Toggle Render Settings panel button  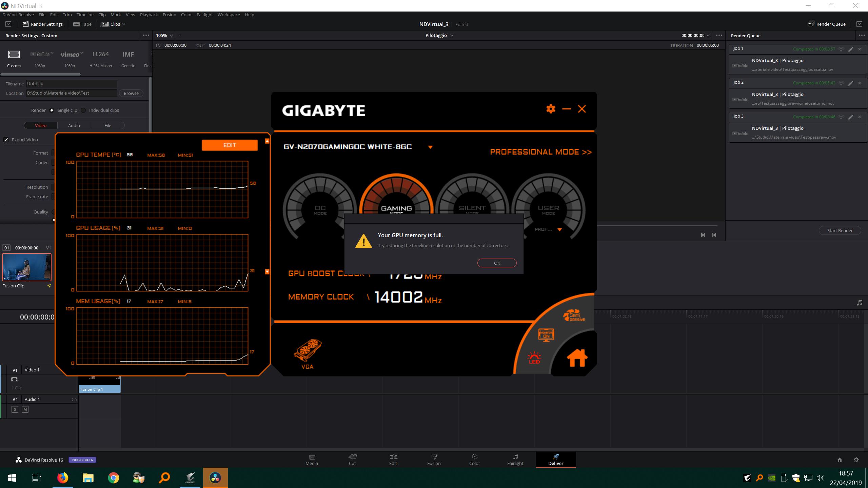[x=43, y=24]
